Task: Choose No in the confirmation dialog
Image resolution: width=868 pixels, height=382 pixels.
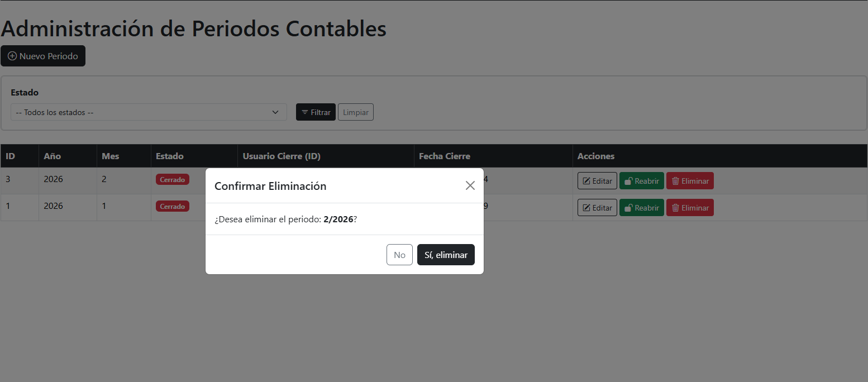Action: 399,255
